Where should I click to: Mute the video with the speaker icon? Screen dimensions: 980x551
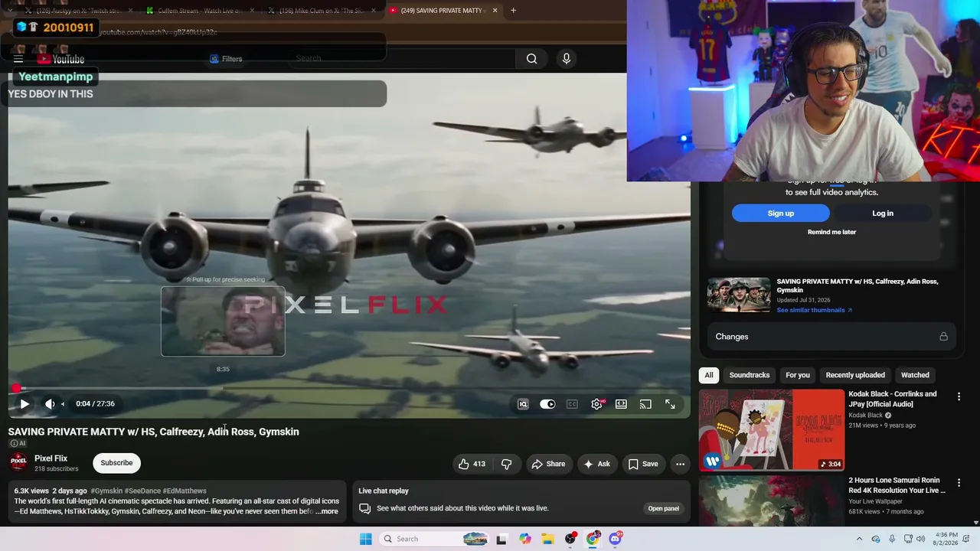(x=50, y=404)
